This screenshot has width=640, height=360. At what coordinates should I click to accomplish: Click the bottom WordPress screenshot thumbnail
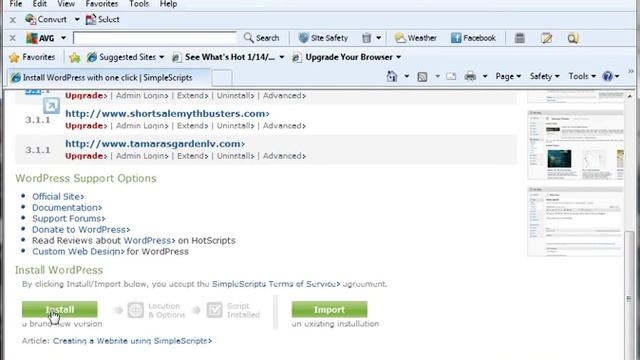point(576,222)
